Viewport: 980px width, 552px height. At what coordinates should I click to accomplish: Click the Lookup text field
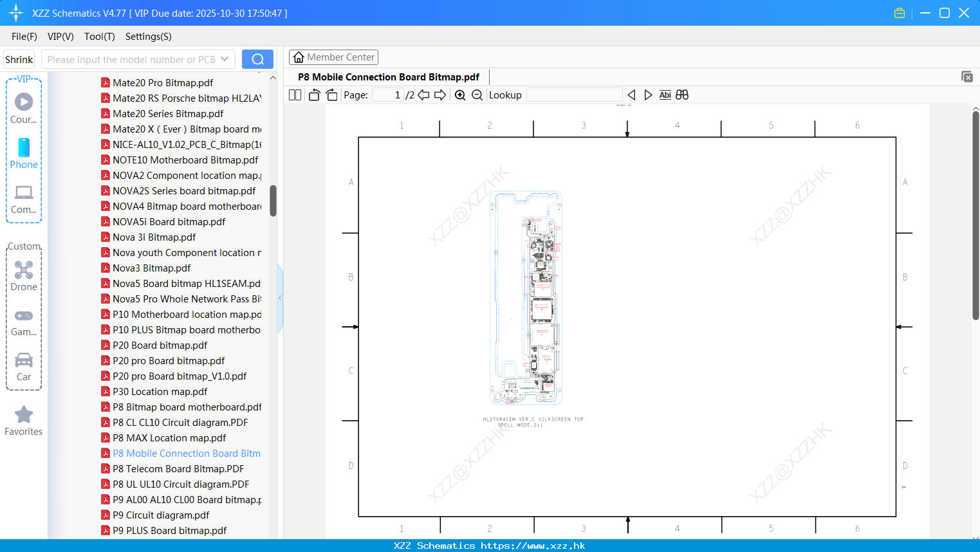pyautogui.click(x=574, y=95)
